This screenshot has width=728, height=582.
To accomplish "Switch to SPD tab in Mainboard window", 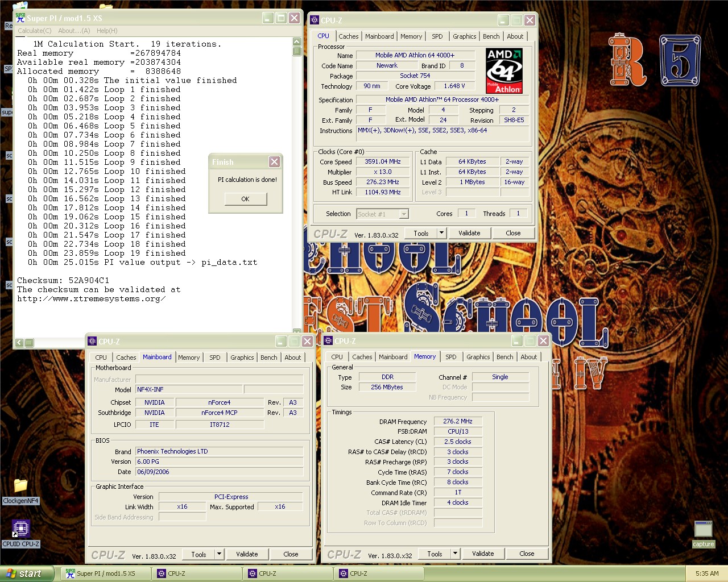I will [x=214, y=357].
